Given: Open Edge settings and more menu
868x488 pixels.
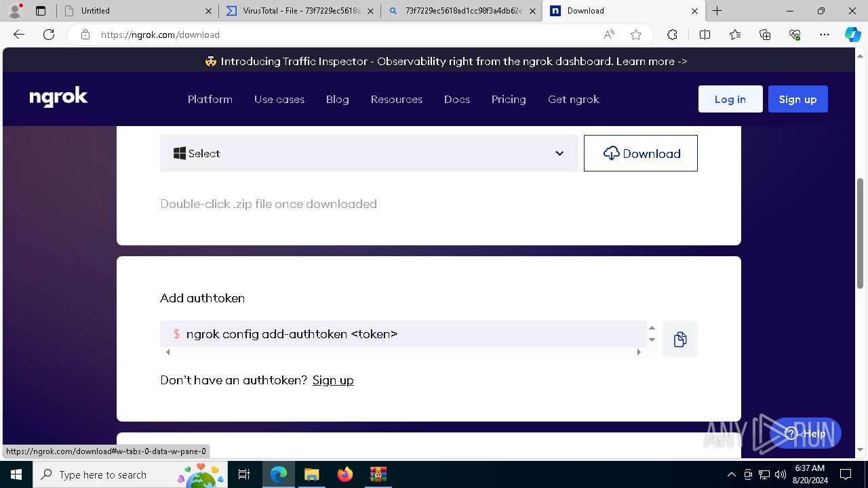Looking at the screenshot, I should (825, 35).
